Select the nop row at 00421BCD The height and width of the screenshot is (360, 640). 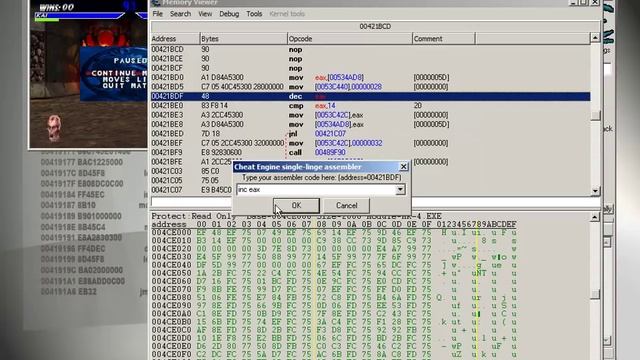[371, 49]
